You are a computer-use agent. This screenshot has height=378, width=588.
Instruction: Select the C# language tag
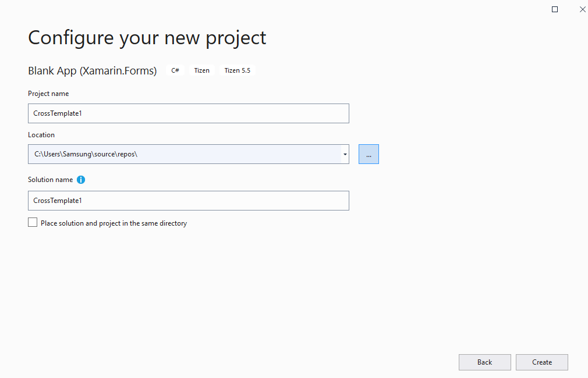coord(175,70)
